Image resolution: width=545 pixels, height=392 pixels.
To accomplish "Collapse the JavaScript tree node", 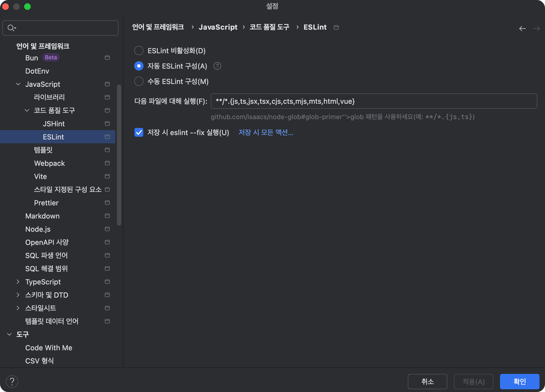I will (x=18, y=84).
